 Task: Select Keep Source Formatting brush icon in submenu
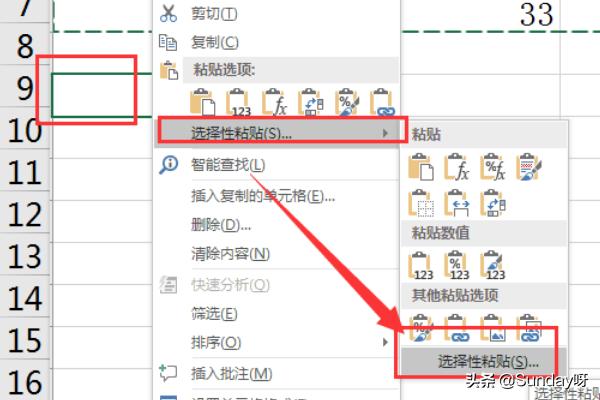(529, 167)
